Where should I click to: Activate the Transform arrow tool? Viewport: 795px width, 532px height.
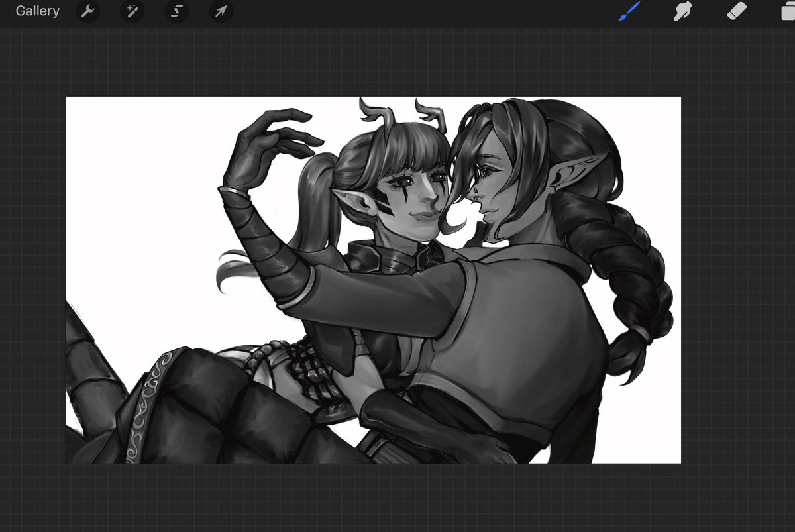(221, 11)
